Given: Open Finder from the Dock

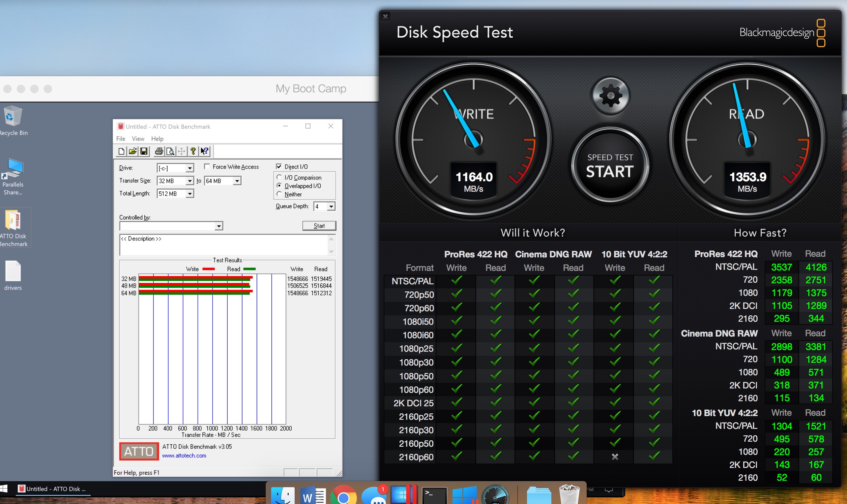Looking at the screenshot, I should click(x=283, y=495).
